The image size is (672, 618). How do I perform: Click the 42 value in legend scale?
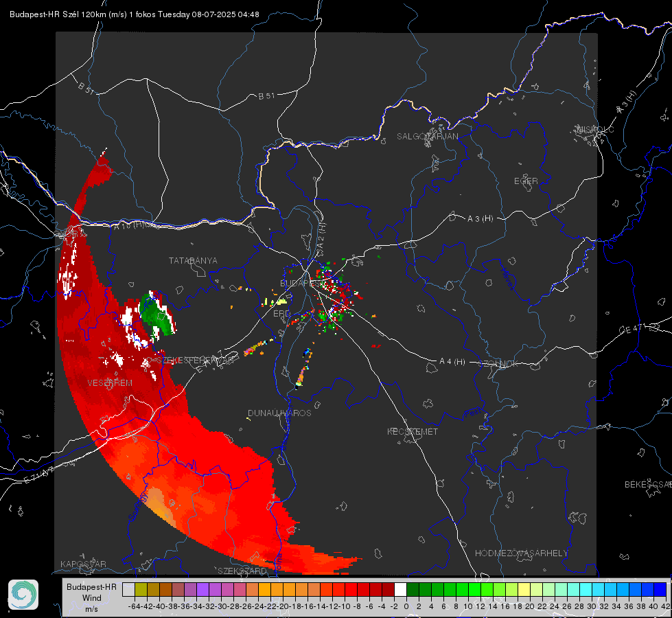click(x=665, y=606)
